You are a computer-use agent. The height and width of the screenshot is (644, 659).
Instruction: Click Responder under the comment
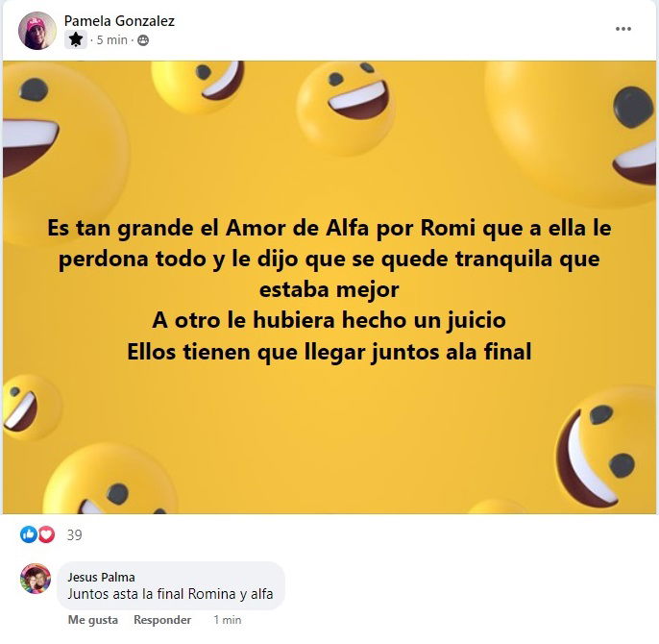(x=162, y=620)
